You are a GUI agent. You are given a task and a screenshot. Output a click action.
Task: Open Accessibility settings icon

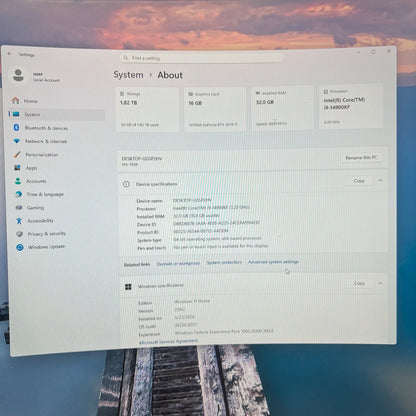coord(19,221)
